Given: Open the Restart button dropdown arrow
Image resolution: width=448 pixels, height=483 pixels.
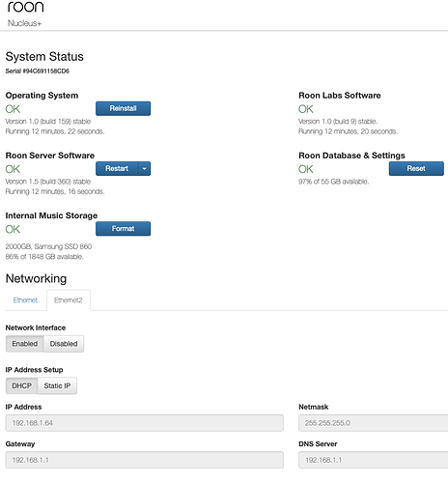Looking at the screenshot, I should pyautogui.click(x=144, y=168).
